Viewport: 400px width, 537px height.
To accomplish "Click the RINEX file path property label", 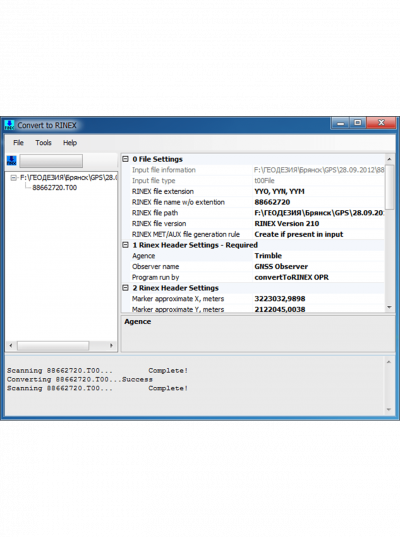I will (155, 213).
